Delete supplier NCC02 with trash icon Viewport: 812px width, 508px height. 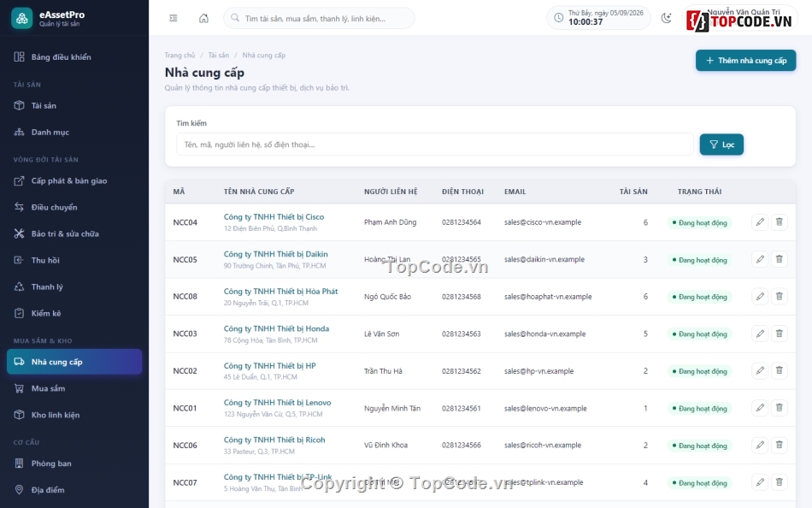point(779,370)
